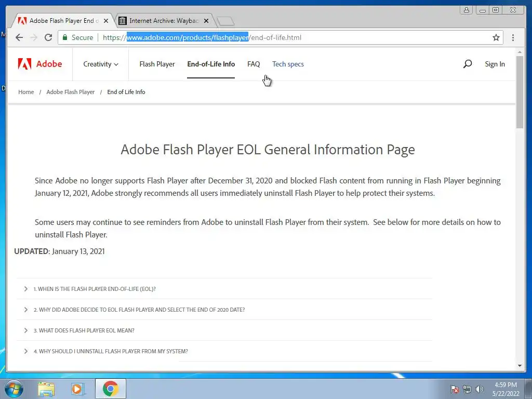Expand question 2 Why did Adobe decide to EOL

tap(224, 310)
